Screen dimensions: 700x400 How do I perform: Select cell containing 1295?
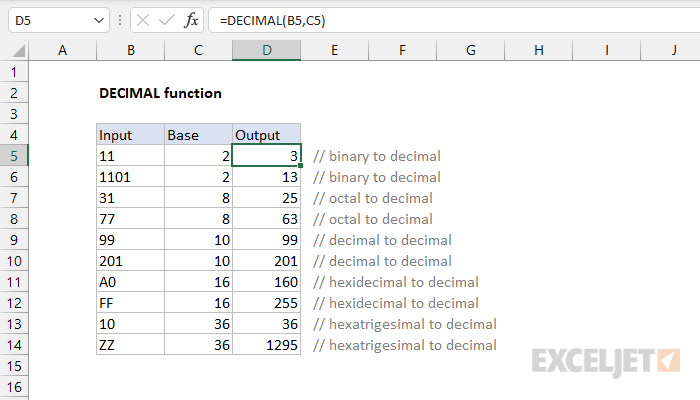(266, 345)
